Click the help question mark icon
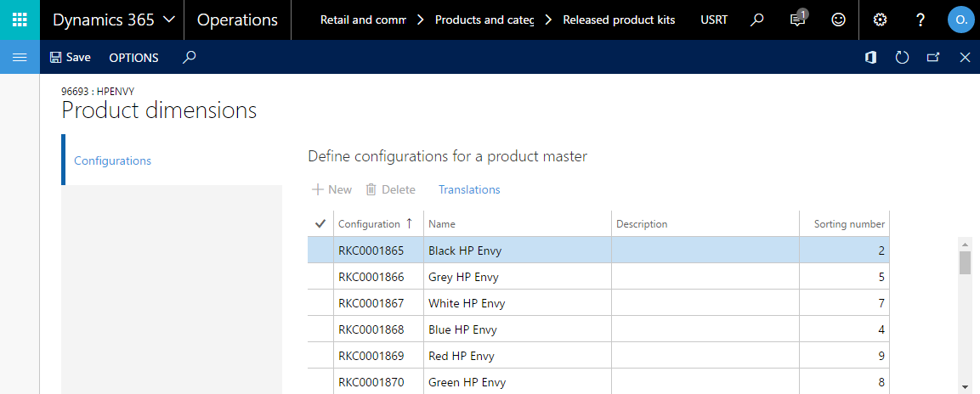The image size is (980, 394). point(920,20)
